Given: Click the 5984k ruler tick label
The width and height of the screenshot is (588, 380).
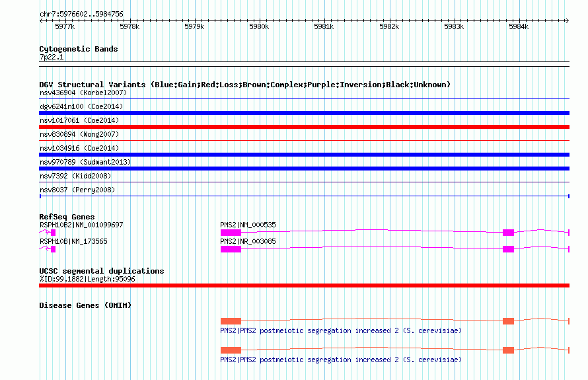Looking at the screenshot, I should (x=519, y=26).
